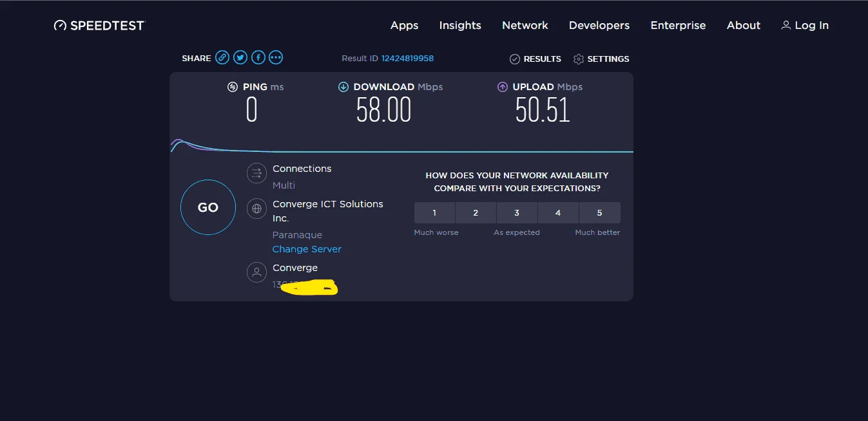Click the download value 58.00
Viewport: 868px width, 421px height.
pyautogui.click(x=384, y=110)
